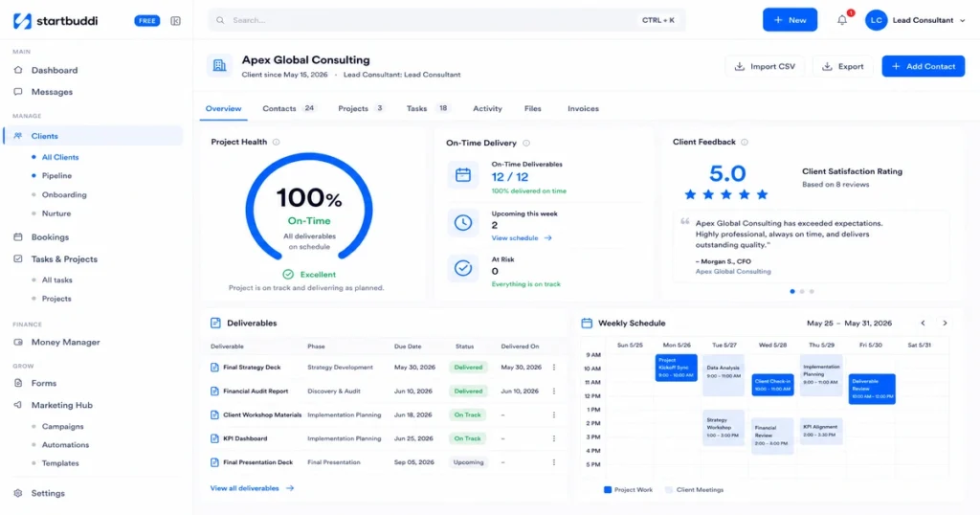Collapse the sidebar with the panel icon
This screenshot has width=980, height=515.
[x=176, y=21]
